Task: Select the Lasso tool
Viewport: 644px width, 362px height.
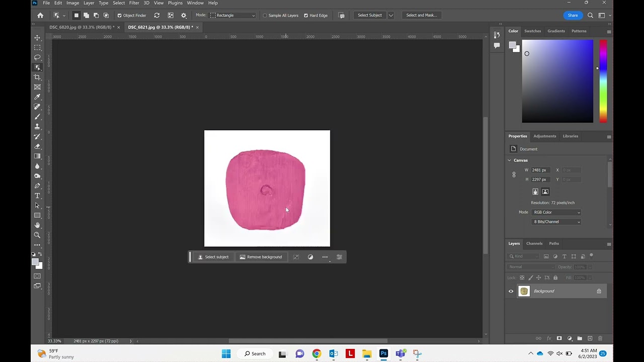Action: click(37, 57)
